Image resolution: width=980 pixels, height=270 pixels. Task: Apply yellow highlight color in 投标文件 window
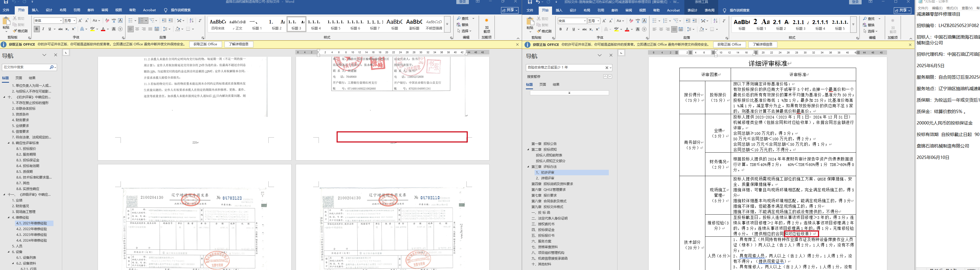pos(92,29)
